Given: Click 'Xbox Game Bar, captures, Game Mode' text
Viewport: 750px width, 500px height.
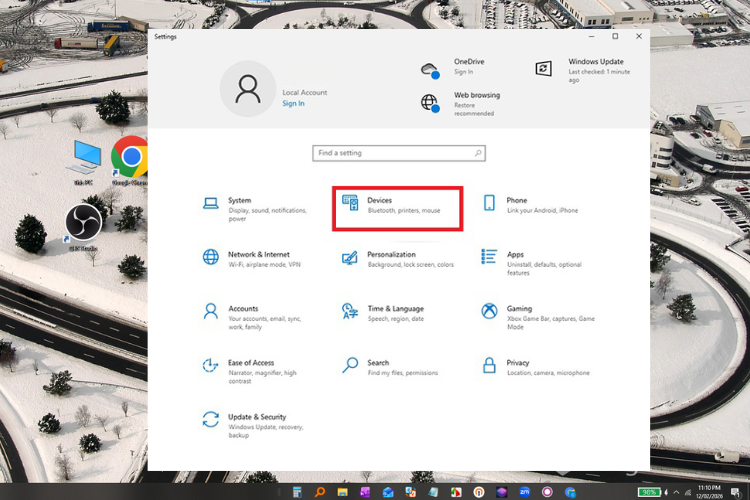Looking at the screenshot, I should 551,323.
